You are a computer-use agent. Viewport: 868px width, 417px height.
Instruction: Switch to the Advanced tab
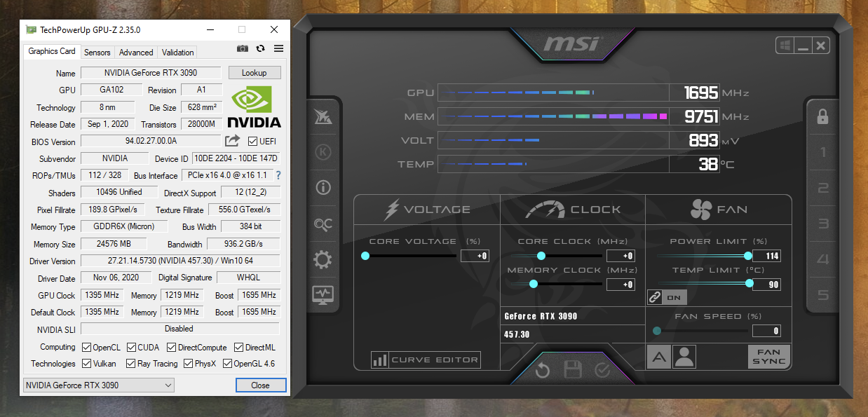coord(136,52)
